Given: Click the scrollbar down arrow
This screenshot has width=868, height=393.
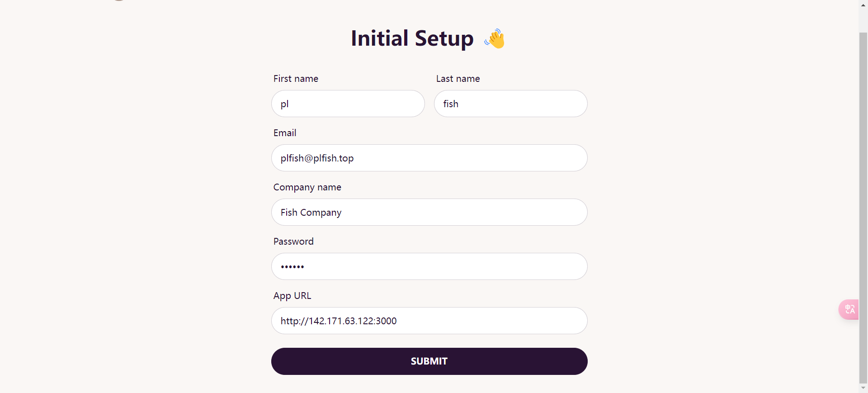Looking at the screenshot, I should click(863, 388).
